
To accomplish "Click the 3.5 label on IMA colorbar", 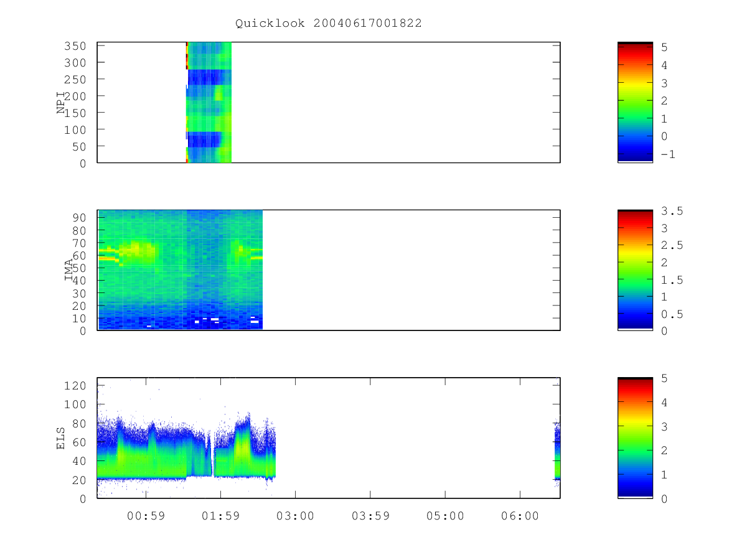I will tap(672, 211).
